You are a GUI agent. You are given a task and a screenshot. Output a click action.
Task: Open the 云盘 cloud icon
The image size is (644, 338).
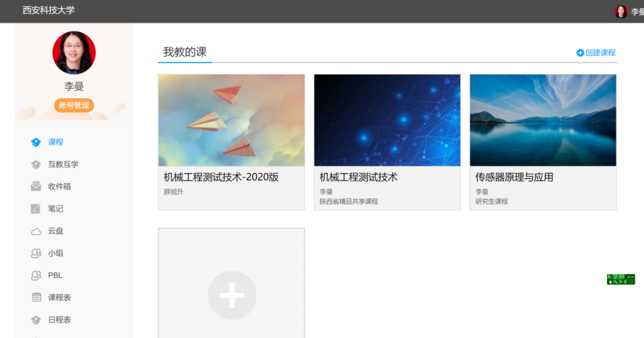[36, 231]
